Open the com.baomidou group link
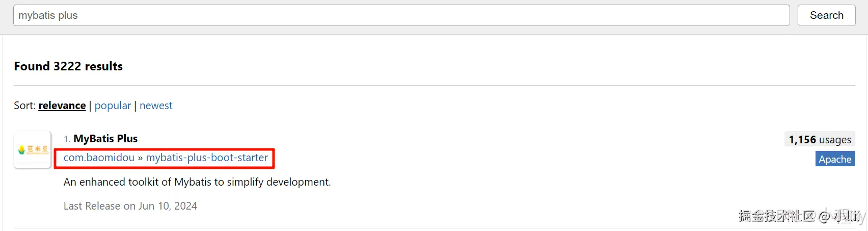 (x=99, y=158)
